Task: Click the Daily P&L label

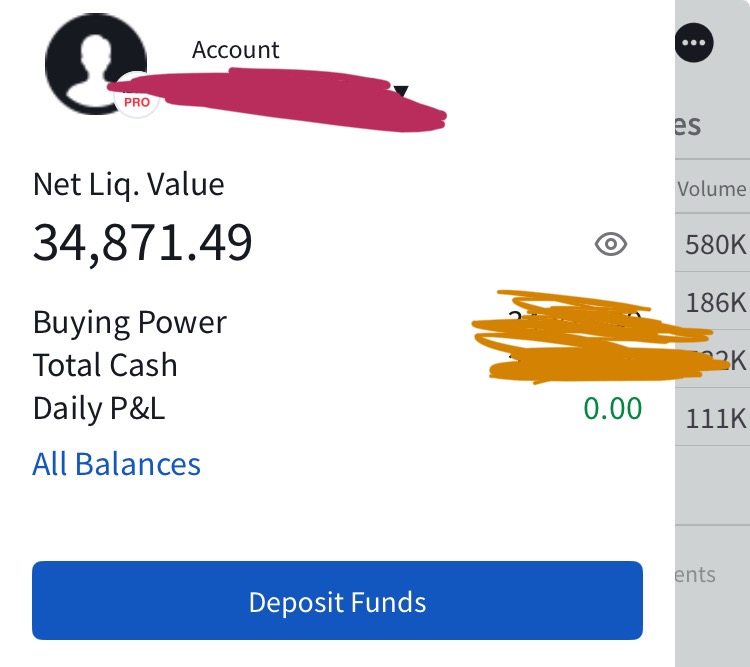Action: coord(99,408)
